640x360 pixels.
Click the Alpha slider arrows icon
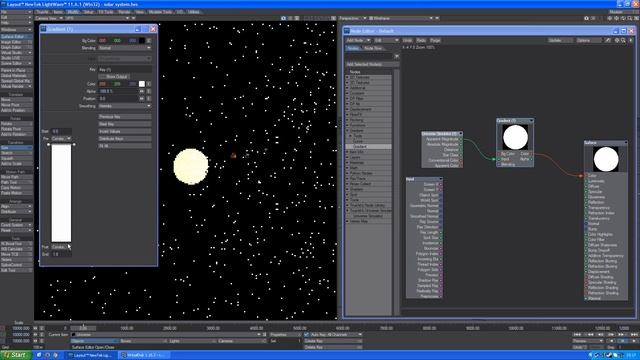click(x=142, y=91)
